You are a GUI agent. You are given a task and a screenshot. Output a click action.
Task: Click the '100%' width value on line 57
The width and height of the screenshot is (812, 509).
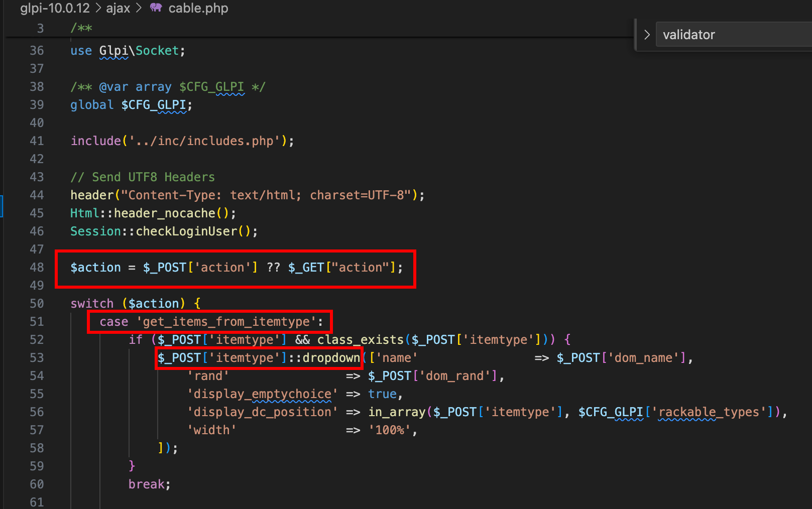coord(390,430)
